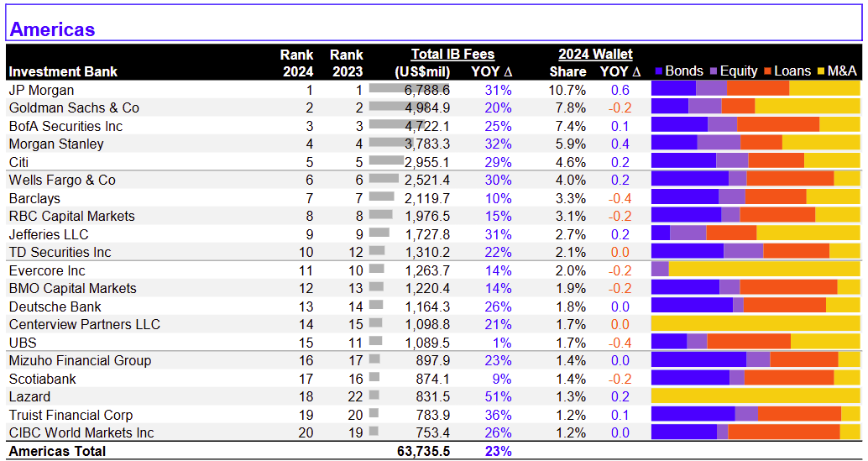Click the TD Securities Inc name

[x=60, y=253]
